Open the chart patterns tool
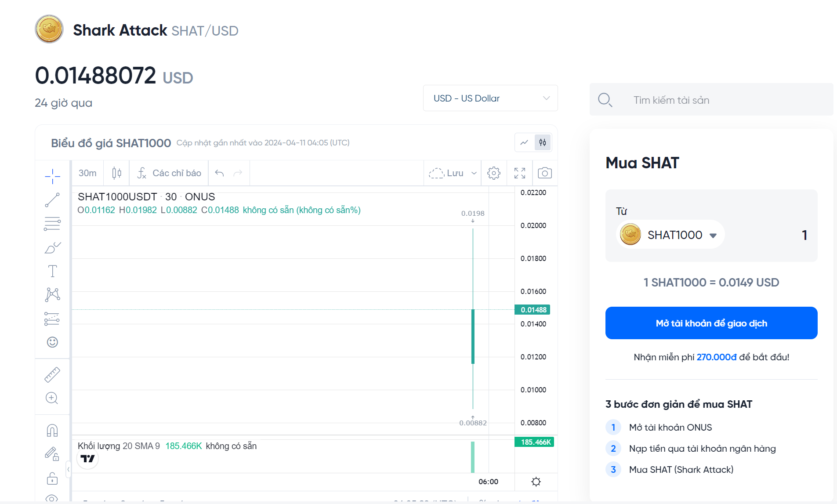Screen dimensions: 837x504 coord(52,294)
